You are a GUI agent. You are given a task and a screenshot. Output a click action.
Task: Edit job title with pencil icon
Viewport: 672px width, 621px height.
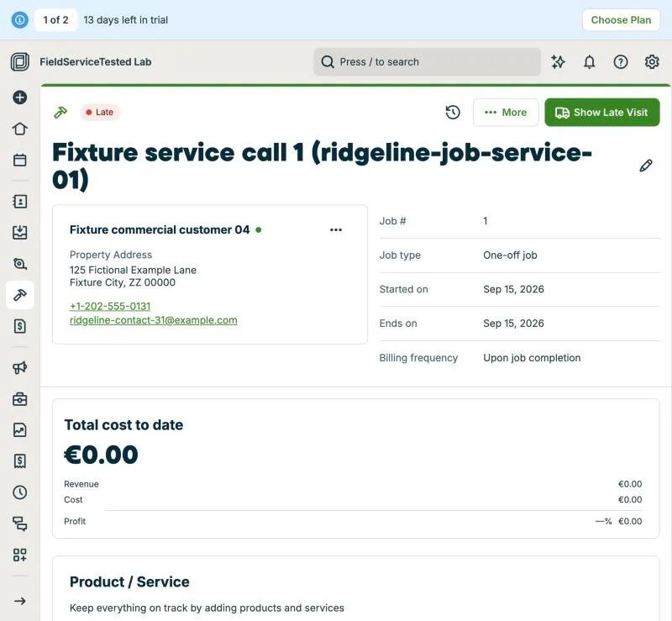646,166
